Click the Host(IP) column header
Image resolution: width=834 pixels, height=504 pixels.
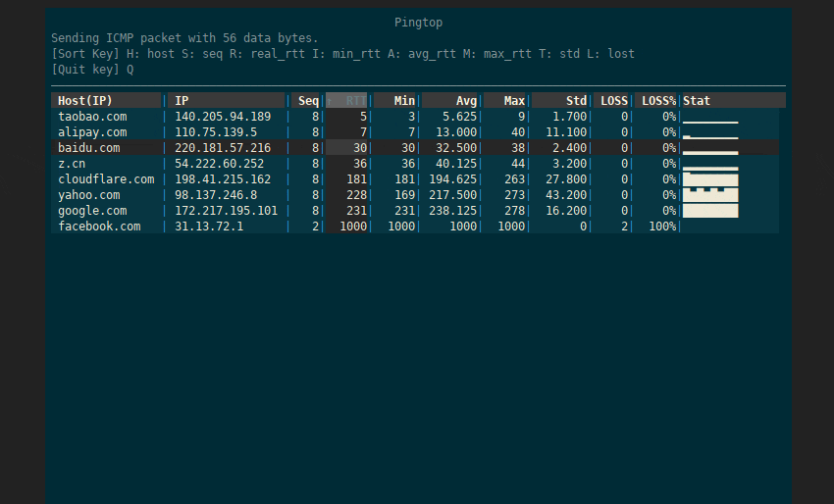(x=85, y=101)
